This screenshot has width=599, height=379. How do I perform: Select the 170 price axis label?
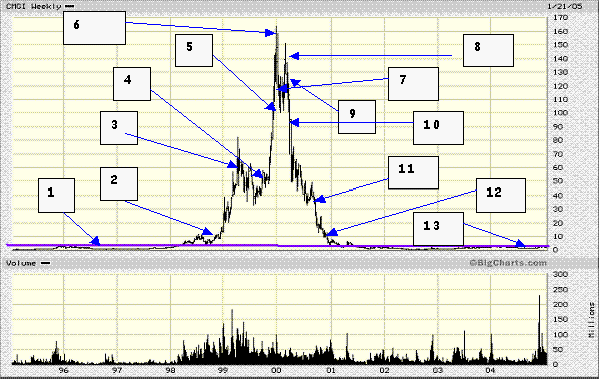point(560,18)
